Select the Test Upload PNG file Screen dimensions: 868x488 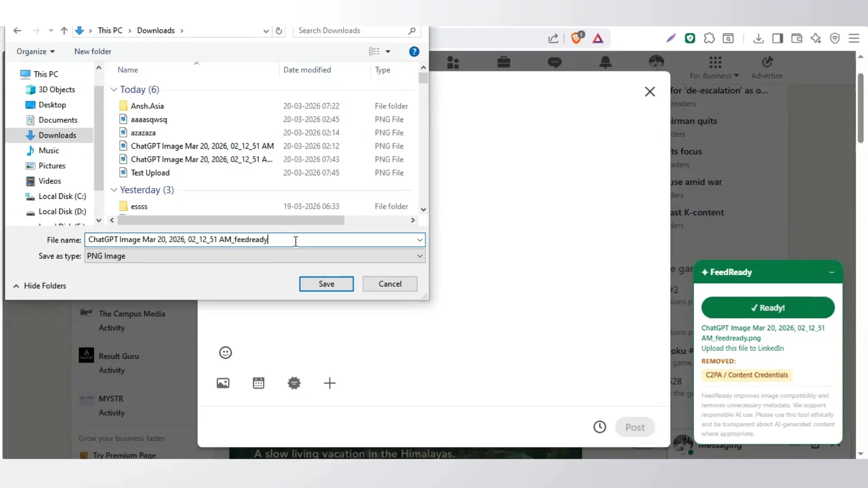click(x=150, y=173)
